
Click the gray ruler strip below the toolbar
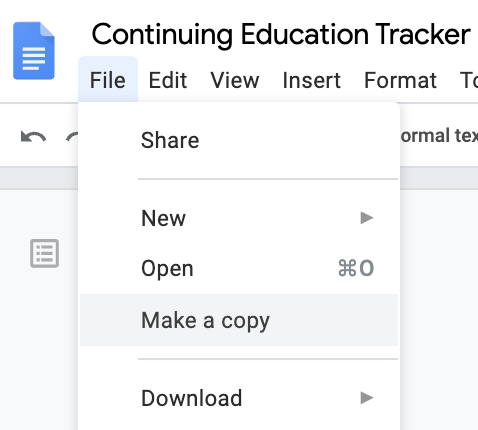tap(39, 178)
